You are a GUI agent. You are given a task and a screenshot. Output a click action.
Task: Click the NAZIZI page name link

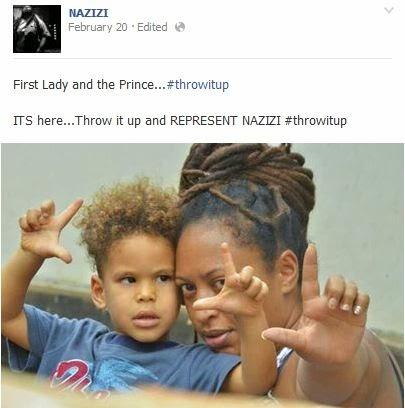point(88,13)
